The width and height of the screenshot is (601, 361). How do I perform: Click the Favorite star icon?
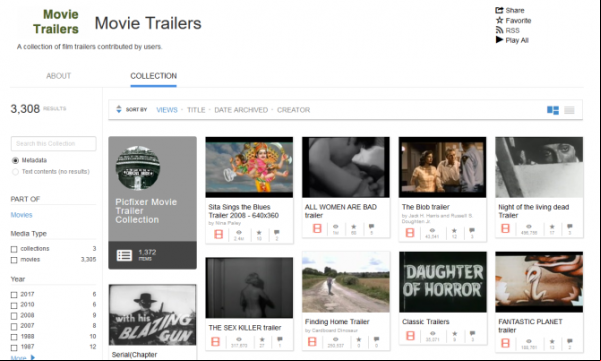tap(499, 20)
